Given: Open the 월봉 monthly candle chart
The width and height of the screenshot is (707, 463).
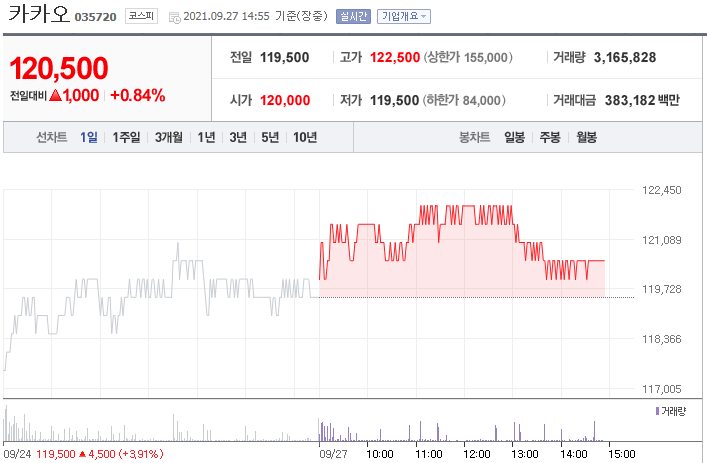Looking at the screenshot, I should (x=586, y=137).
